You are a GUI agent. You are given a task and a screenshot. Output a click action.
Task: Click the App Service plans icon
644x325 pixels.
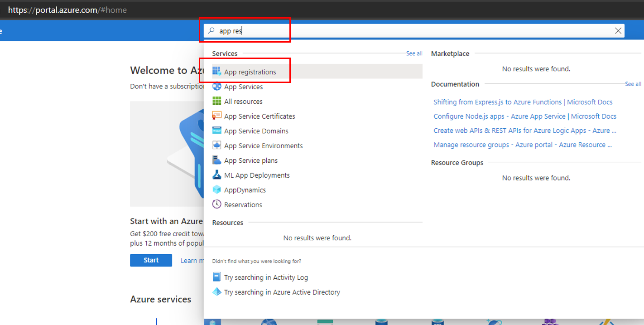tap(216, 160)
